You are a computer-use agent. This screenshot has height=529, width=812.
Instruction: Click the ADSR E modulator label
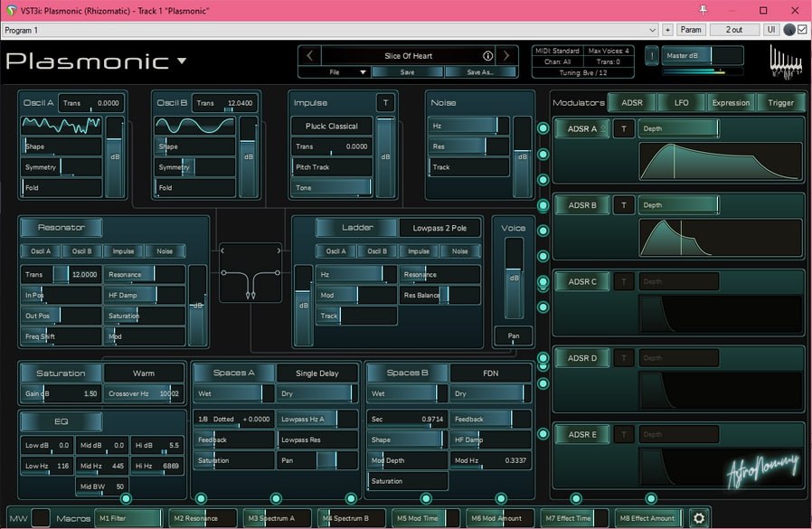[582, 434]
